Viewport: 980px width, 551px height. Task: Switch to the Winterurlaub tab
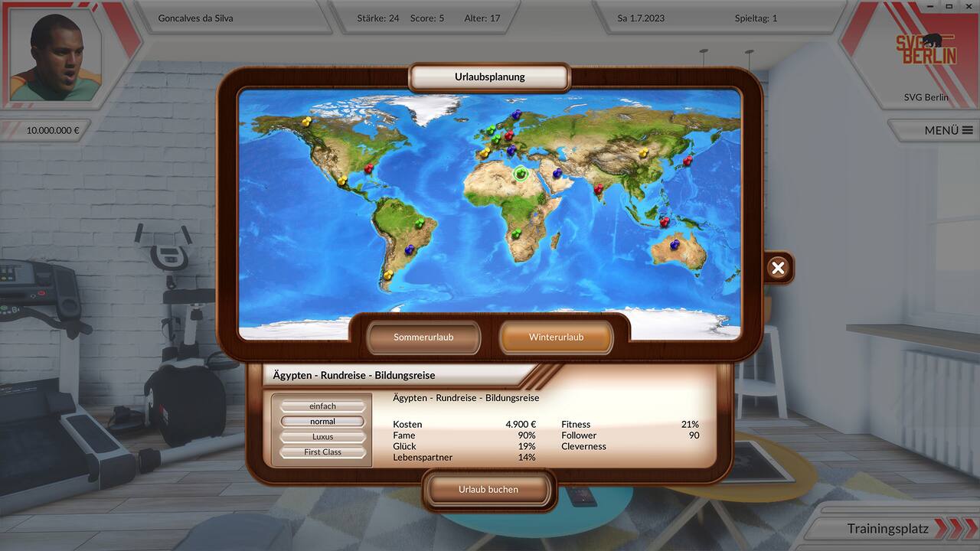point(556,337)
